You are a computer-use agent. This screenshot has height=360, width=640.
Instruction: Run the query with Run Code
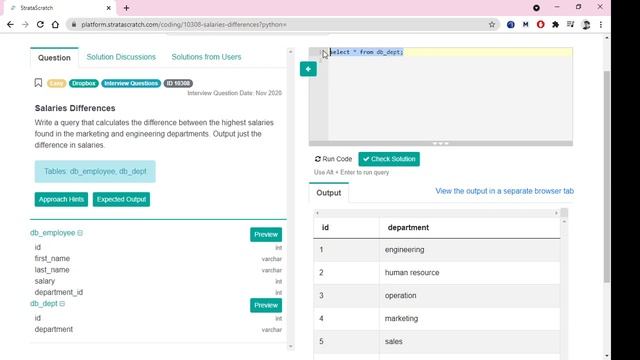(x=333, y=159)
